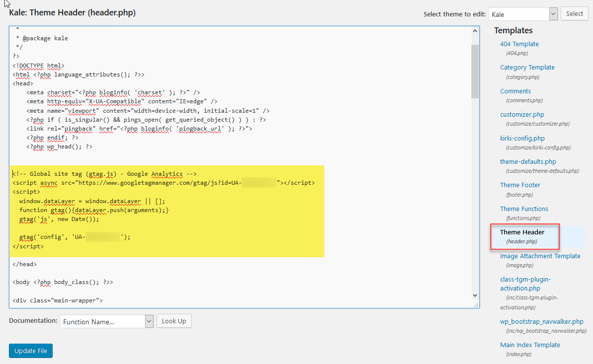The width and height of the screenshot is (593, 364).
Task: Open kirki-config.php template
Action: (x=522, y=139)
